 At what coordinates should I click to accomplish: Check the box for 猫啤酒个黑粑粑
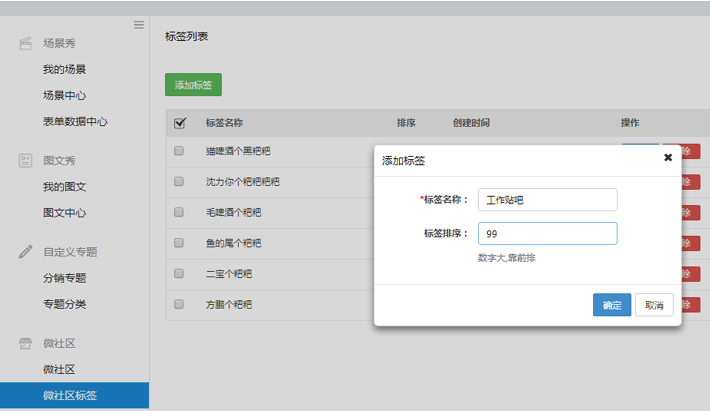[179, 151]
